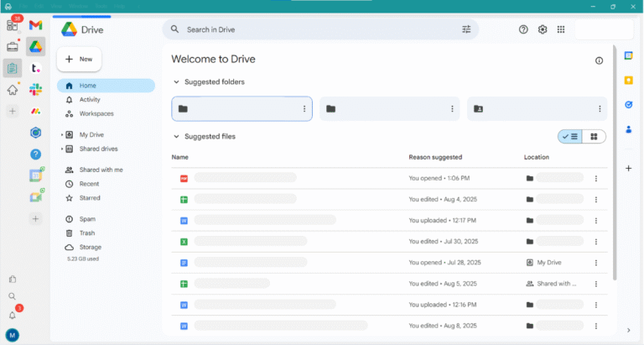Open advanced search filter options
Viewport: 644px width, 345px height.
pyautogui.click(x=466, y=29)
